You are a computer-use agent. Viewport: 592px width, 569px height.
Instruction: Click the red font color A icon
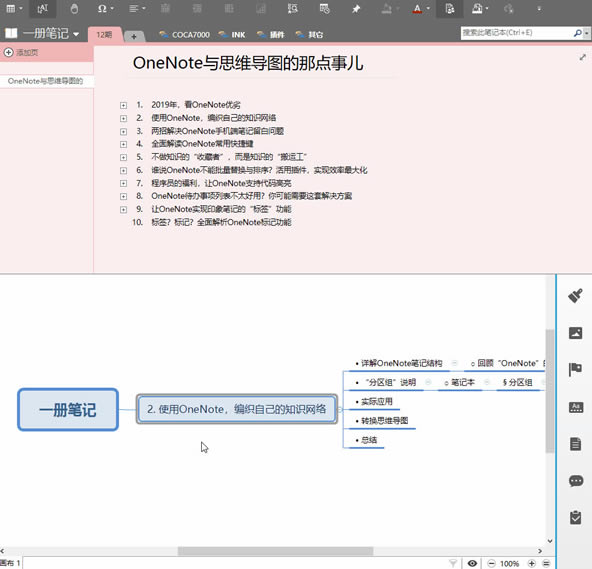(x=417, y=8)
